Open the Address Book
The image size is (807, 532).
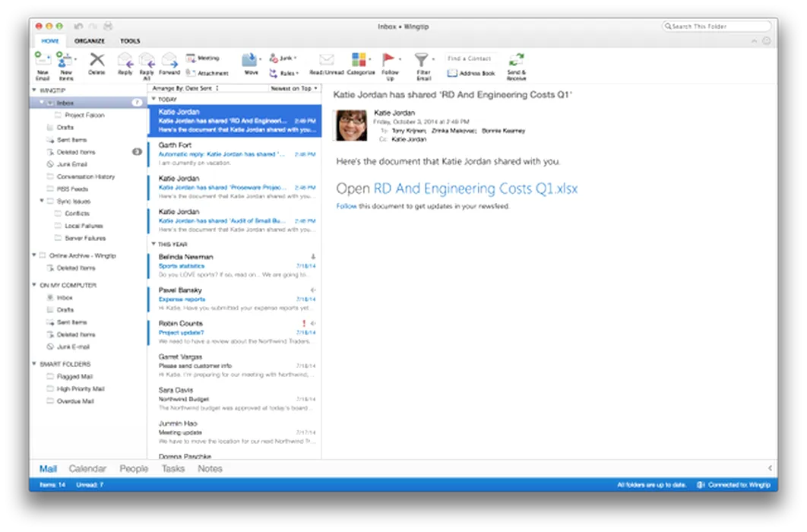coord(471,73)
